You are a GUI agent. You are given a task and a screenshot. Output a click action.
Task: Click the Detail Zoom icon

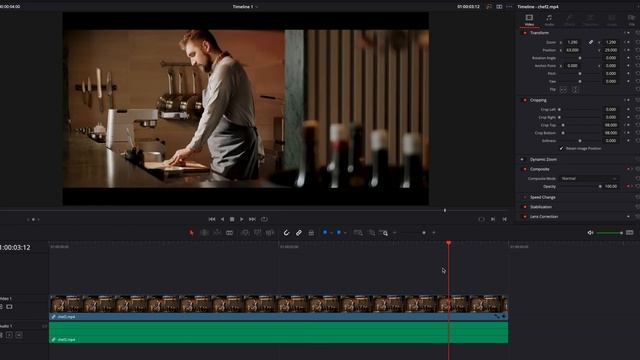click(x=372, y=233)
